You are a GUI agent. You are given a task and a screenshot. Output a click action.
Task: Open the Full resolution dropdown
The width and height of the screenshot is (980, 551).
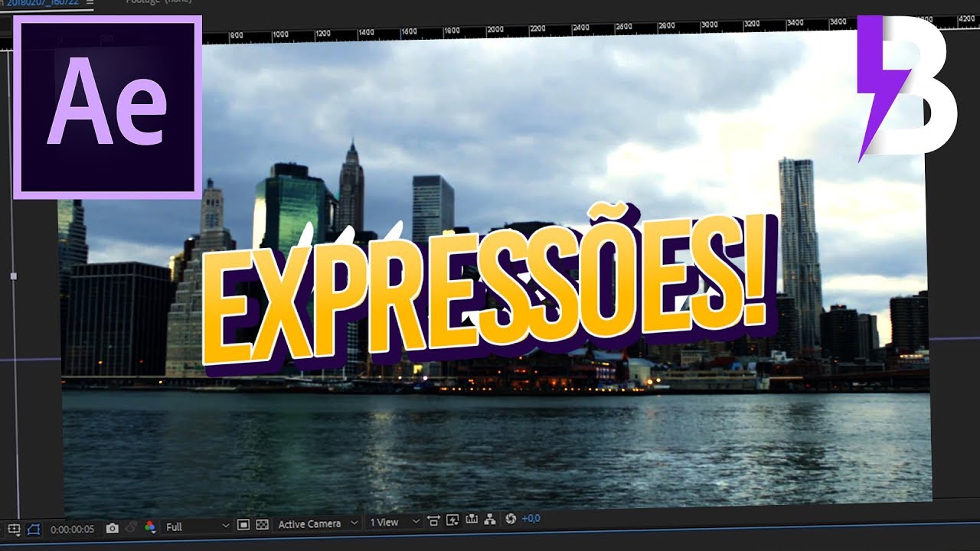tap(196, 526)
